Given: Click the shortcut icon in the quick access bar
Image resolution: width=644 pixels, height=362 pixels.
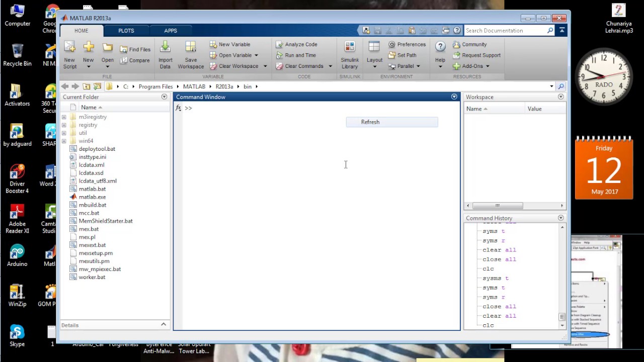Looking at the screenshot, I should click(x=366, y=31).
